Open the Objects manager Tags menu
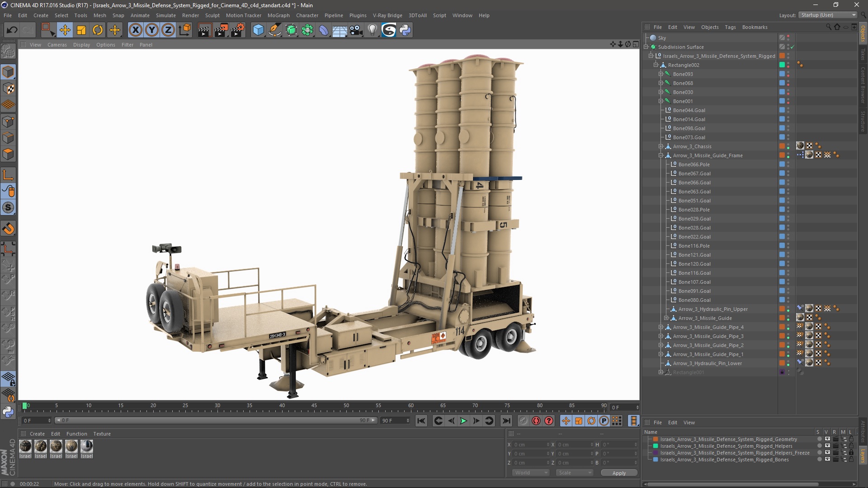868x488 pixels. (730, 27)
